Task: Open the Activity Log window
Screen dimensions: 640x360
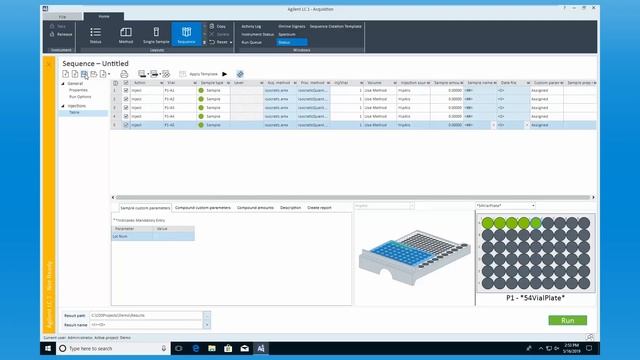Action: (x=251, y=26)
